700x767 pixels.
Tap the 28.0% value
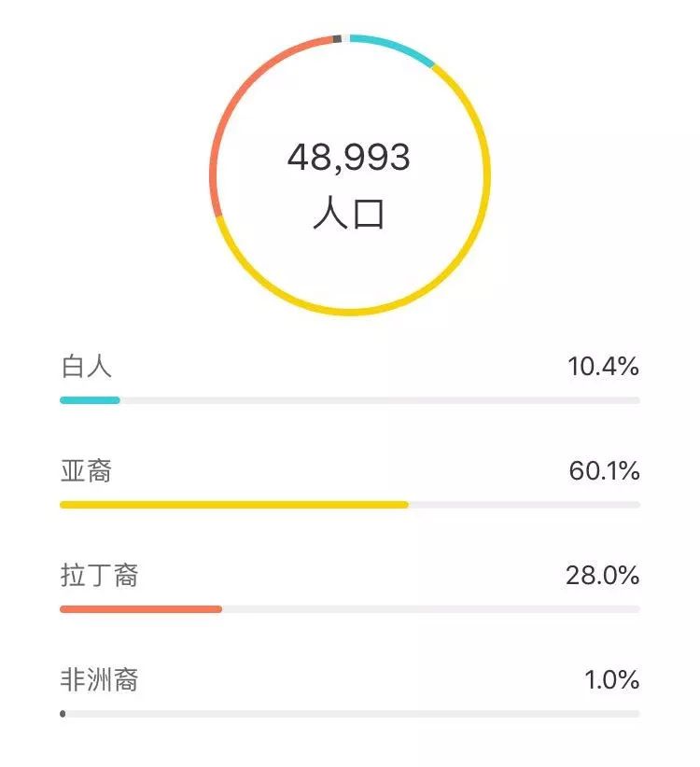tap(602, 575)
